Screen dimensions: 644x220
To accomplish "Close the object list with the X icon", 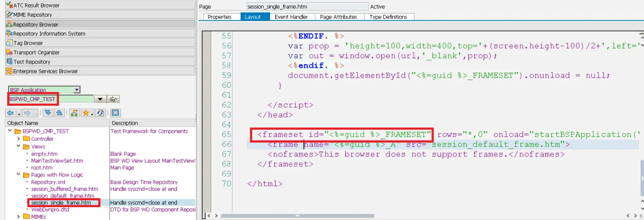I will click(x=115, y=113).
